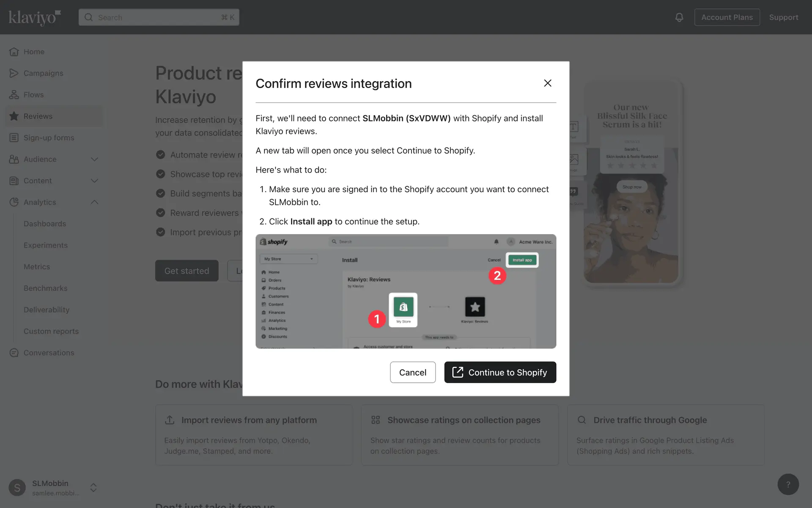Click the Home icon in sidebar
812x508 pixels.
coord(14,52)
